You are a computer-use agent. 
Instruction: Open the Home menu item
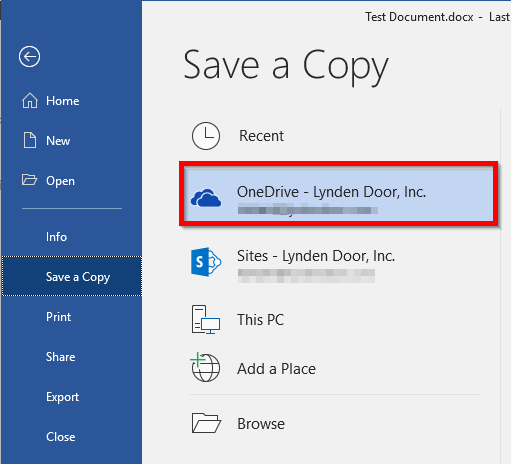click(x=71, y=101)
